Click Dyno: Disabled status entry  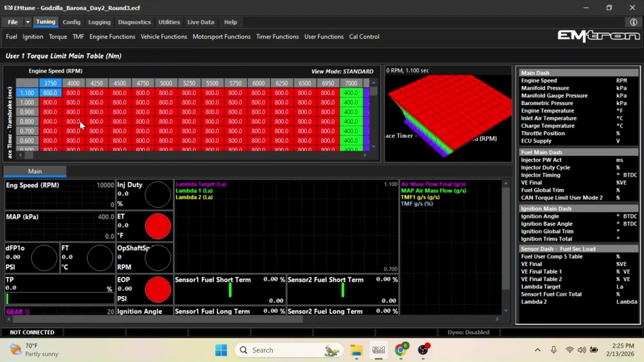click(468, 332)
